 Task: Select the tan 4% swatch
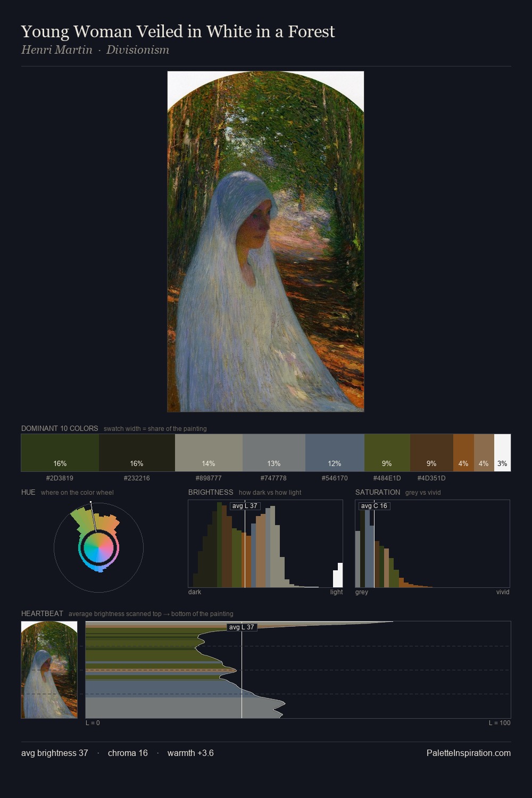coord(484,453)
